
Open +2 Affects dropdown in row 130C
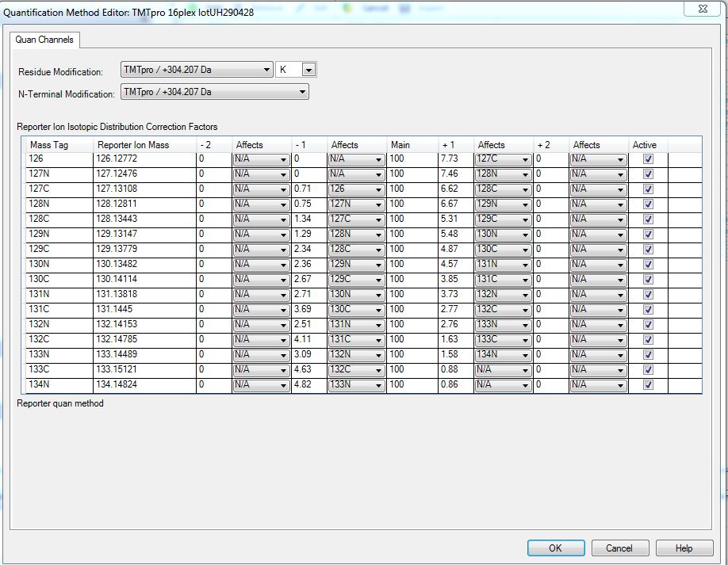coord(599,279)
